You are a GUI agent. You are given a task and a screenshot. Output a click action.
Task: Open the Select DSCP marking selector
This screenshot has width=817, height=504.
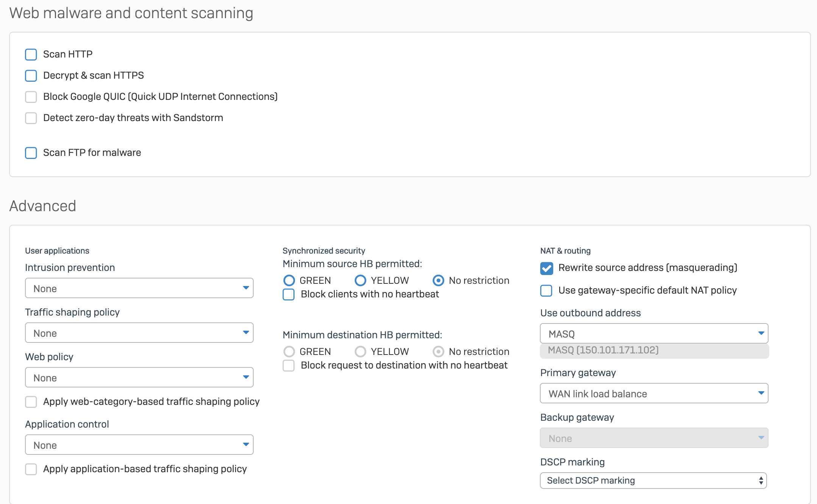tap(653, 481)
